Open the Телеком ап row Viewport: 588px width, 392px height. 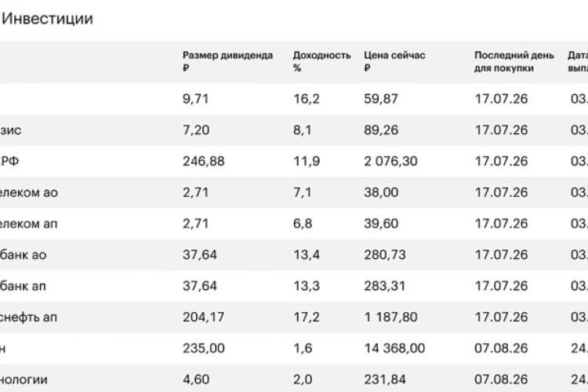[294, 223]
